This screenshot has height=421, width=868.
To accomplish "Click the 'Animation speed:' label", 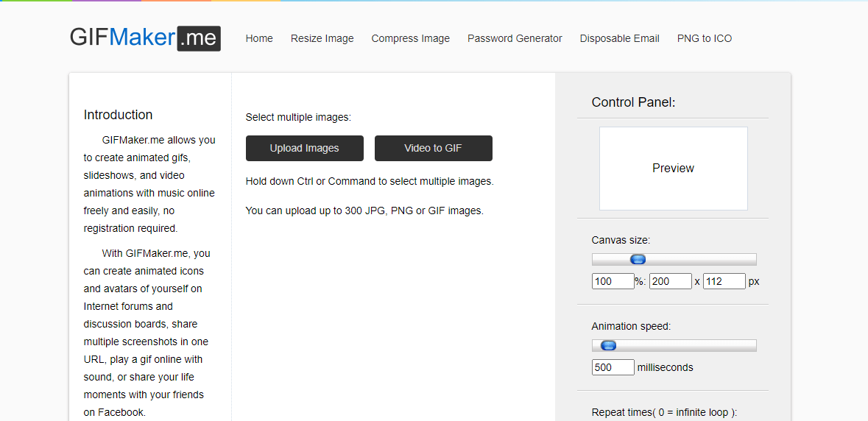I will (x=631, y=326).
